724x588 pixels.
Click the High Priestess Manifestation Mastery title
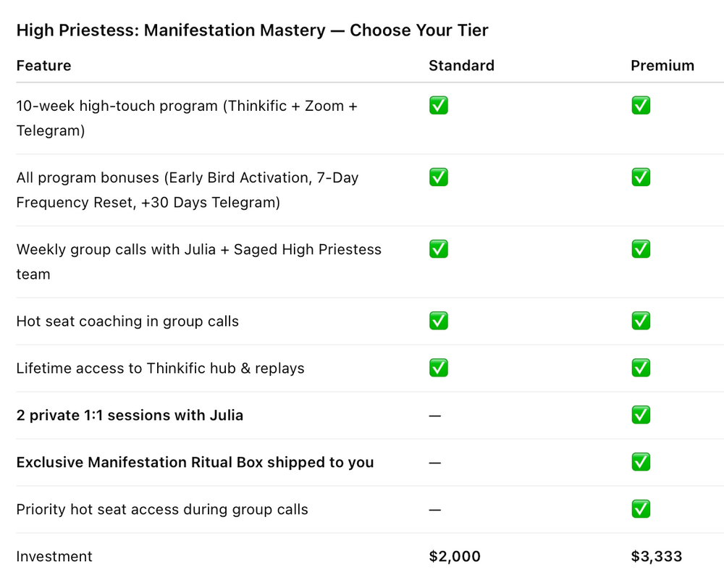(x=252, y=30)
